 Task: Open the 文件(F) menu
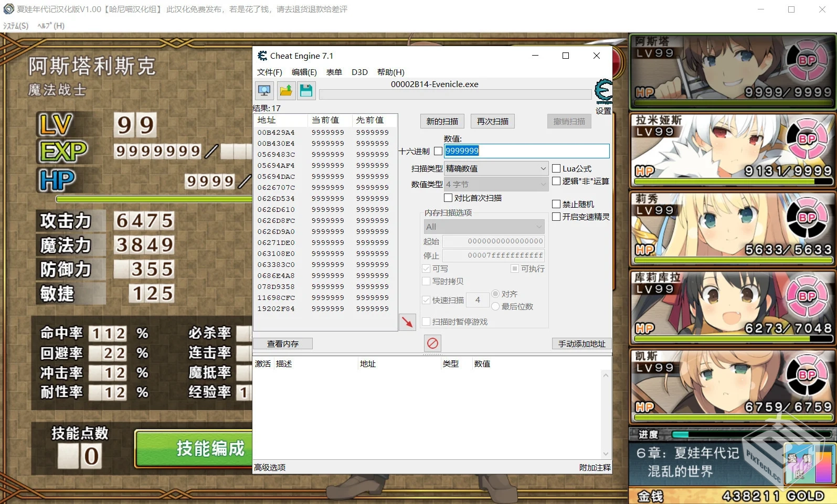click(270, 72)
